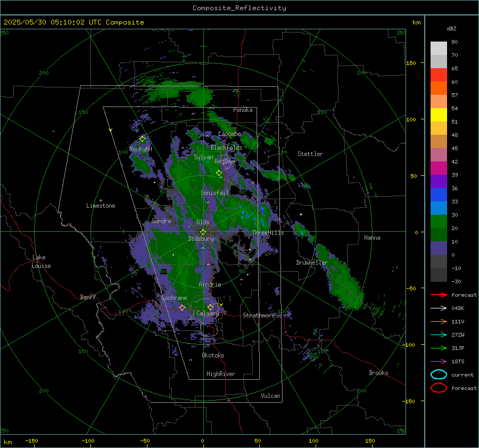Click the Lake Louise label
The height and width of the screenshot is (448, 479).
(42, 262)
